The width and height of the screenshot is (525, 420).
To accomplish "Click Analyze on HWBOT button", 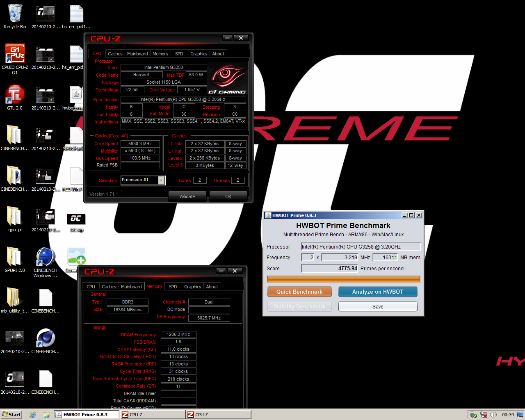I will click(x=378, y=292).
